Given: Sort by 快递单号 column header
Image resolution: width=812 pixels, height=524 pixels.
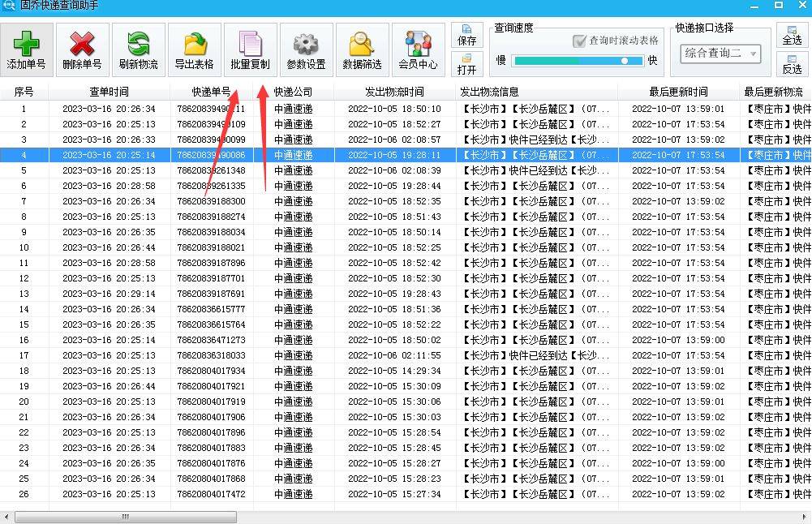Looking at the screenshot, I should tap(211, 92).
